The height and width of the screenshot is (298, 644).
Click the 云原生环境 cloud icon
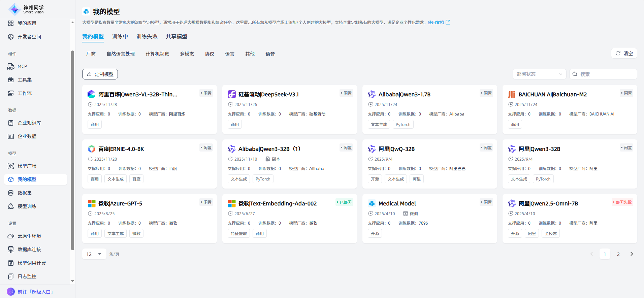[11, 236]
